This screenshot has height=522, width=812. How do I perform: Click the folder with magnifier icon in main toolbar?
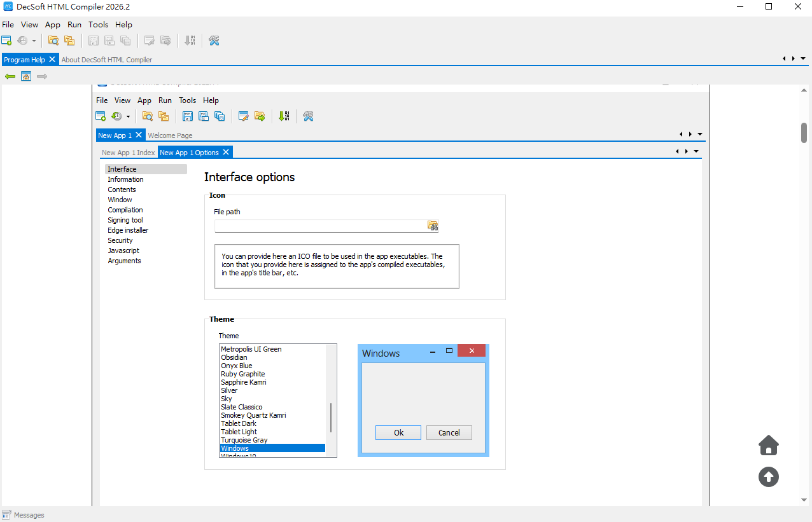click(53, 41)
